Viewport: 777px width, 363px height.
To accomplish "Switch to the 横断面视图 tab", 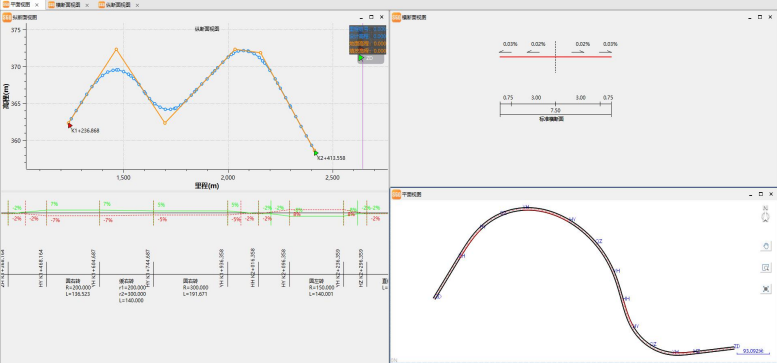I will [69, 4].
